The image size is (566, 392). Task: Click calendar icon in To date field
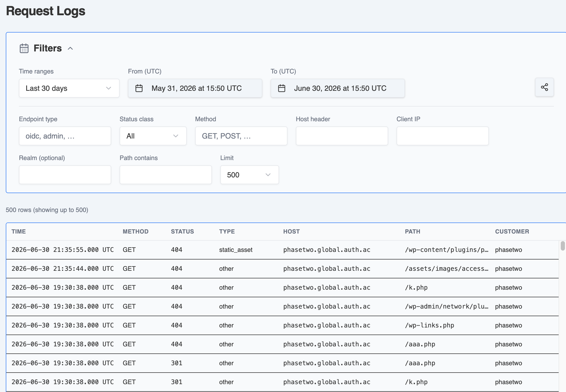282,88
